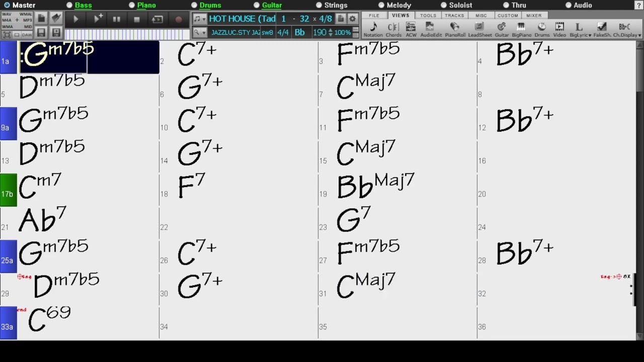Open the 4/4 time signature selector

pos(283,32)
